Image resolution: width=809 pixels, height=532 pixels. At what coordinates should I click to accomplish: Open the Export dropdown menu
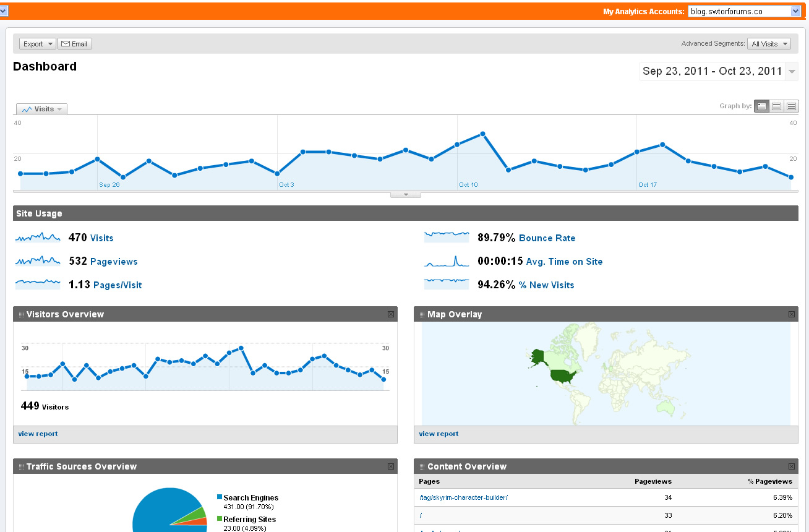pos(38,44)
